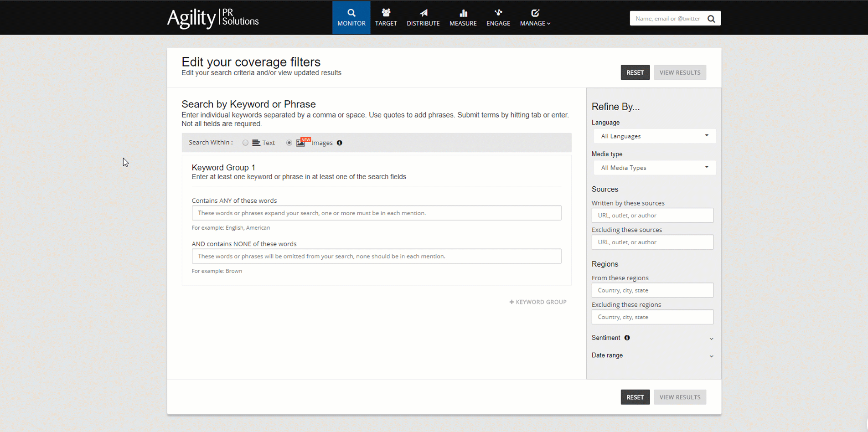Click the top RESET button
The width and height of the screenshot is (868, 432).
pyautogui.click(x=635, y=72)
